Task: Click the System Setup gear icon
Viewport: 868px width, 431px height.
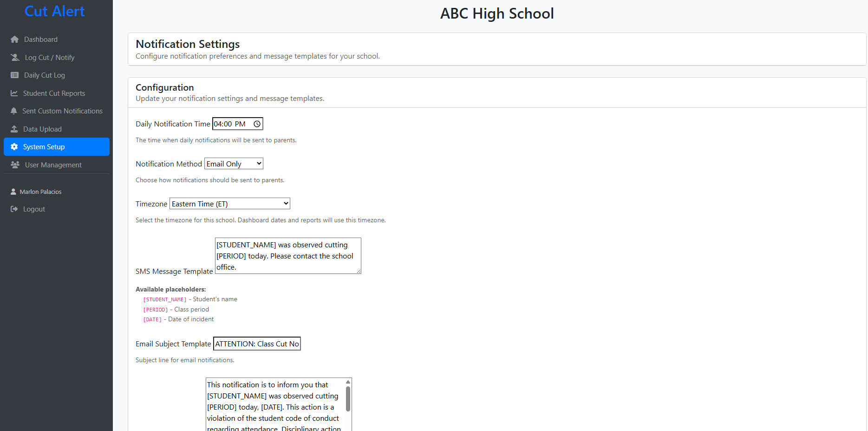Action: 14,147
